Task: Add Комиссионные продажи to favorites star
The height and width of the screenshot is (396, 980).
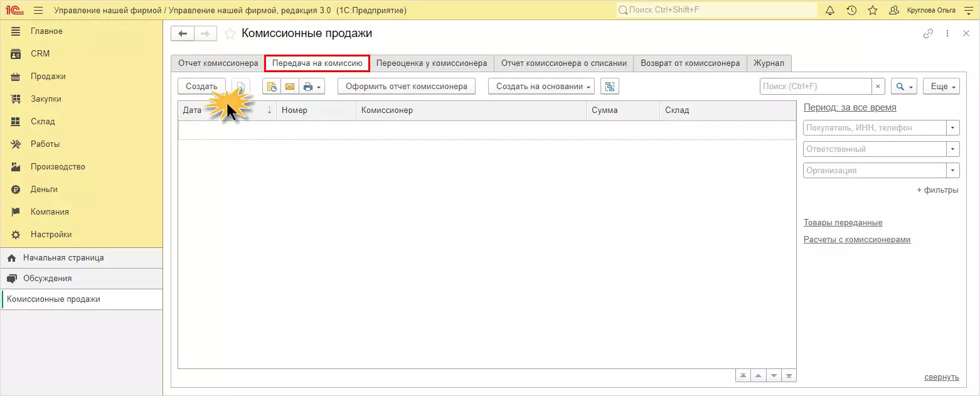Action: [230, 34]
